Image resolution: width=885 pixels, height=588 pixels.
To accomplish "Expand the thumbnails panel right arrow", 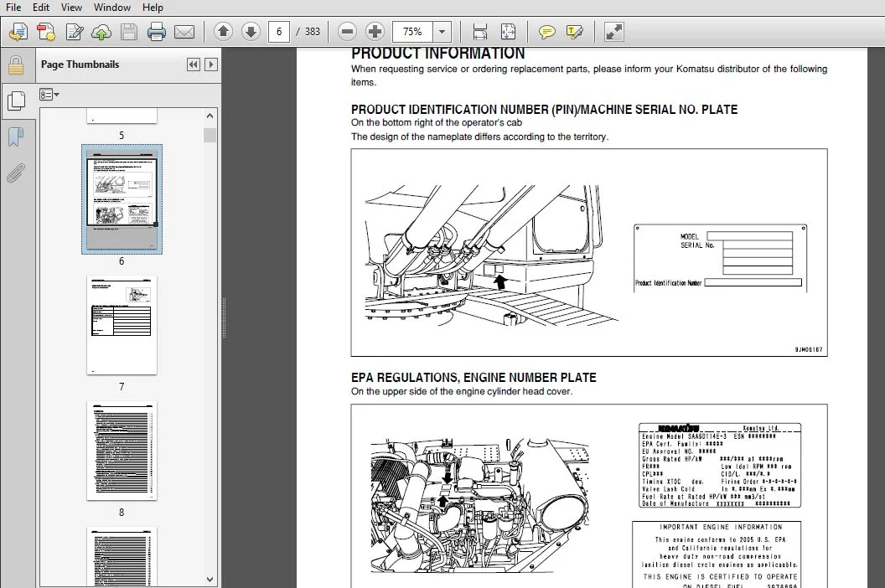I will pos(211,64).
